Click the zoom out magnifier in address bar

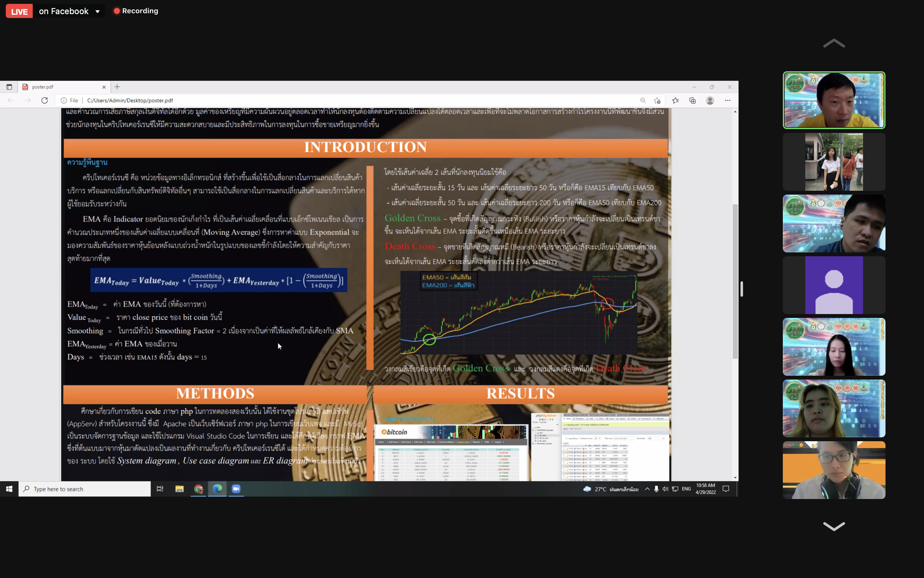coord(643,101)
